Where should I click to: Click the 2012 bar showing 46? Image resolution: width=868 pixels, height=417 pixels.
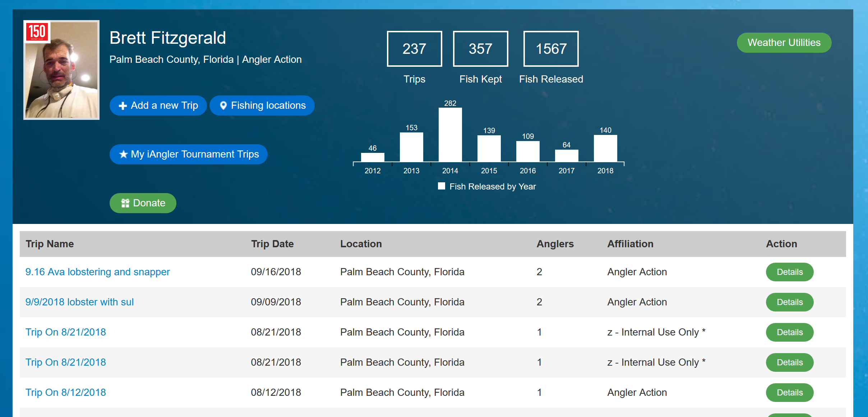point(373,157)
